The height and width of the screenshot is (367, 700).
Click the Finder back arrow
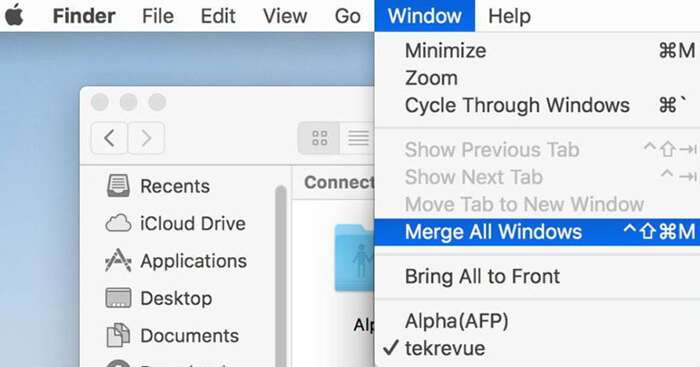tap(109, 138)
